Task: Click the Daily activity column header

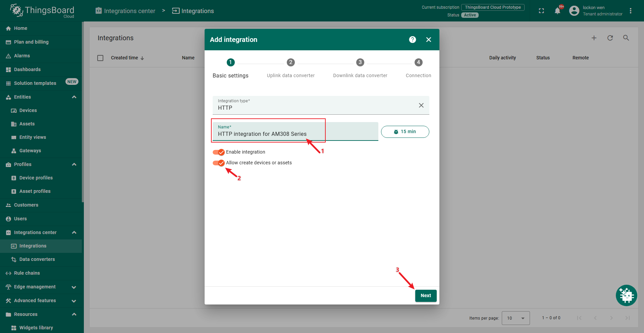Action: point(502,58)
